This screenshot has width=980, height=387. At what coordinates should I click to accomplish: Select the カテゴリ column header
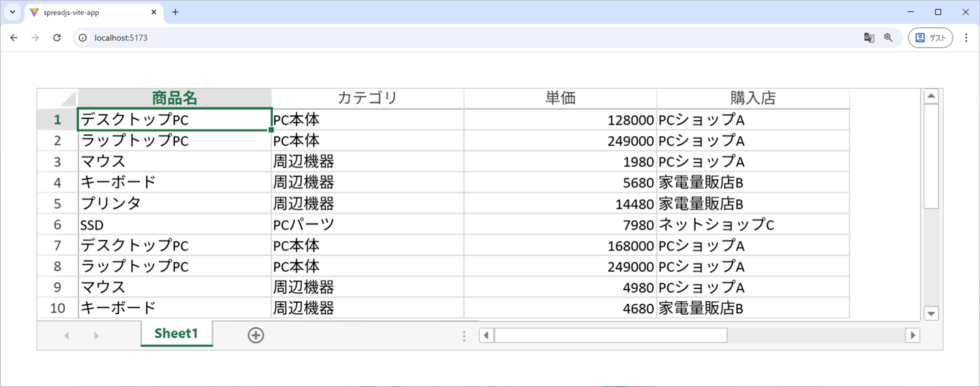(x=367, y=98)
